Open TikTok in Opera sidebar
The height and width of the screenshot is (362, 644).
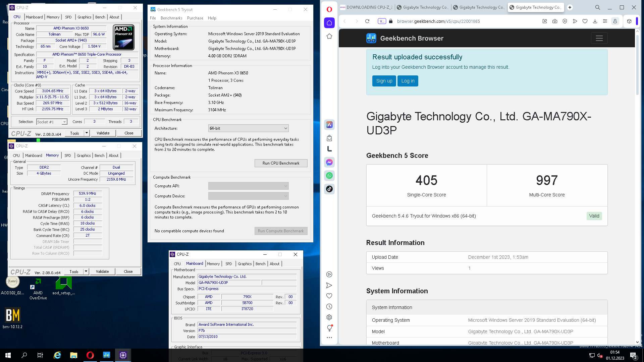click(329, 189)
